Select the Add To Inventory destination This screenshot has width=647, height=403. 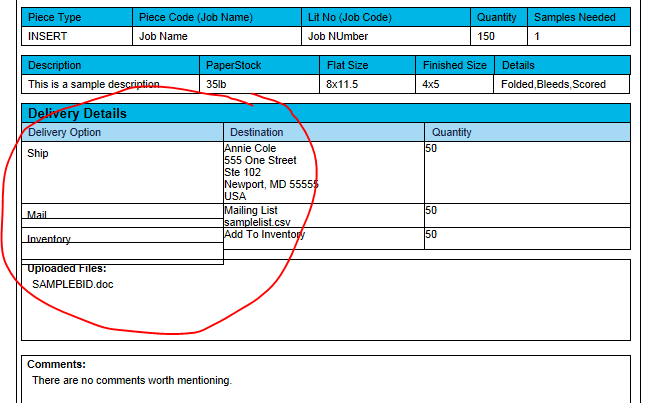tap(264, 234)
